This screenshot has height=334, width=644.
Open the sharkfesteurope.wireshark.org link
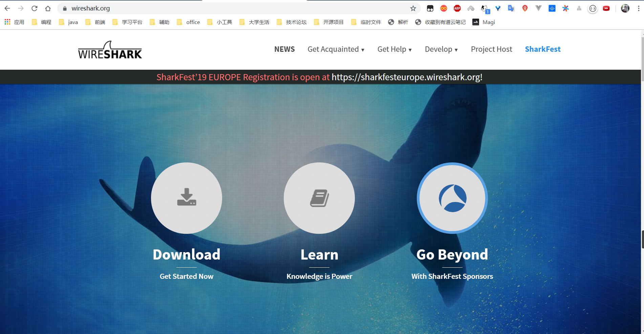[407, 77]
